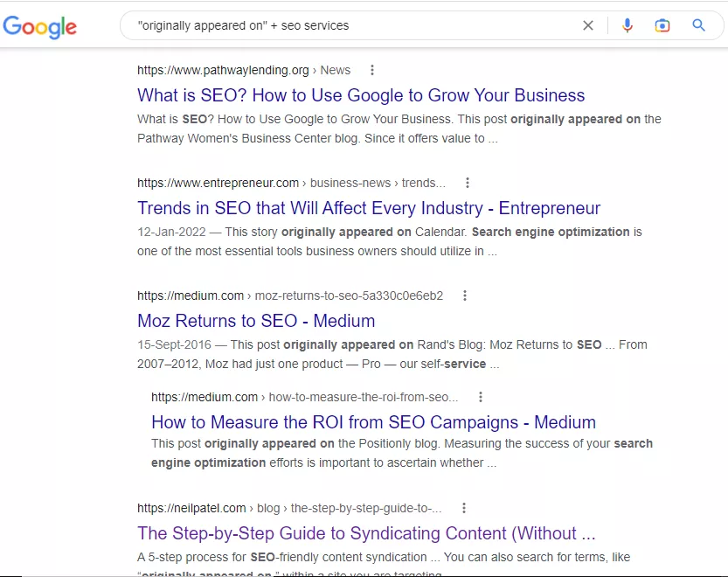
Task: Open "Step-by-Step Guide to Syndicating Content" link
Action: [x=366, y=533]
